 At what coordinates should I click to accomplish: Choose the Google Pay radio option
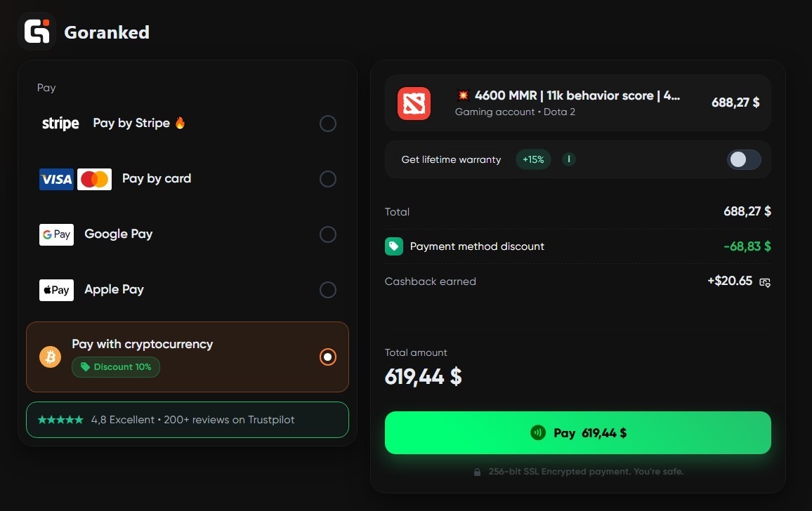[x=327, y=234]
